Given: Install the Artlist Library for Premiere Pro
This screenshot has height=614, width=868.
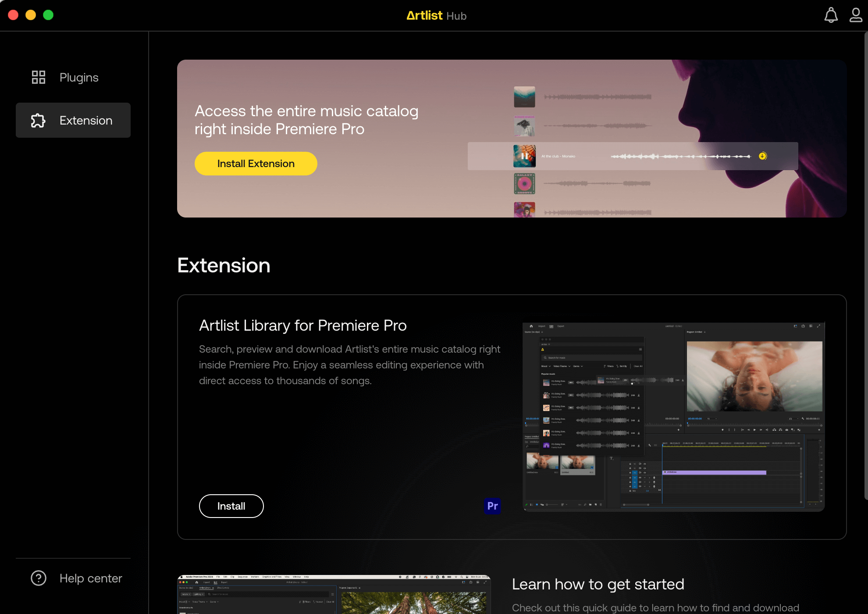Looking at the screenshot, I should point(231,506).
